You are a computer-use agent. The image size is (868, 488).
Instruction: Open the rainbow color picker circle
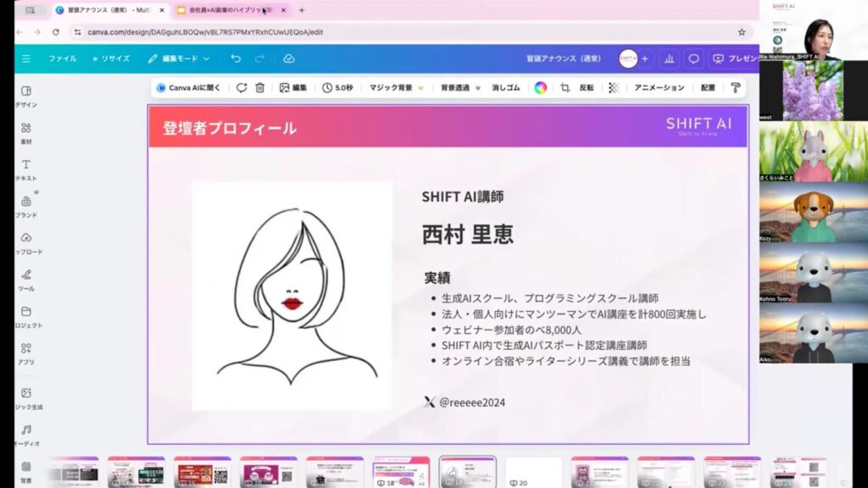(x=541, y=87)
